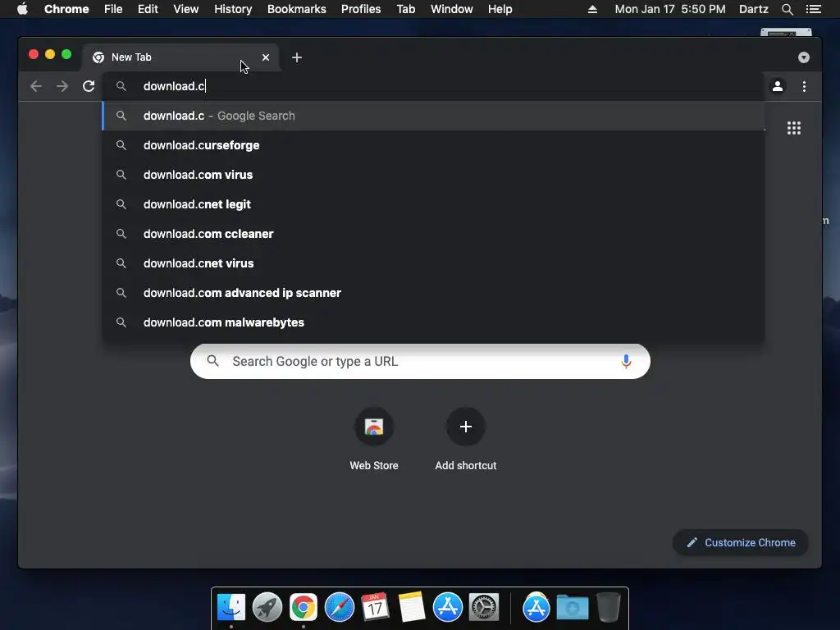Open the Help menu
Image resolution: width=840 pixels, height=630 pixels.
tap(500, 9)
